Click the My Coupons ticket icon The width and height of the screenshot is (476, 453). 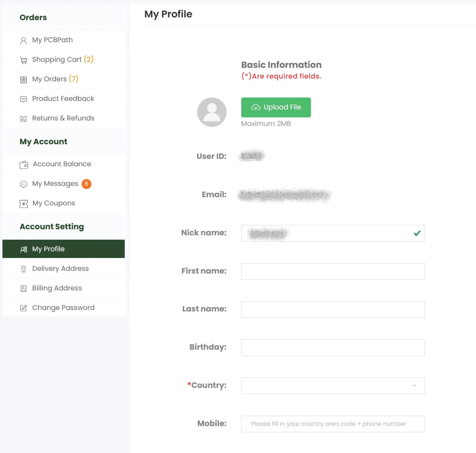click(x=24, y=204)
